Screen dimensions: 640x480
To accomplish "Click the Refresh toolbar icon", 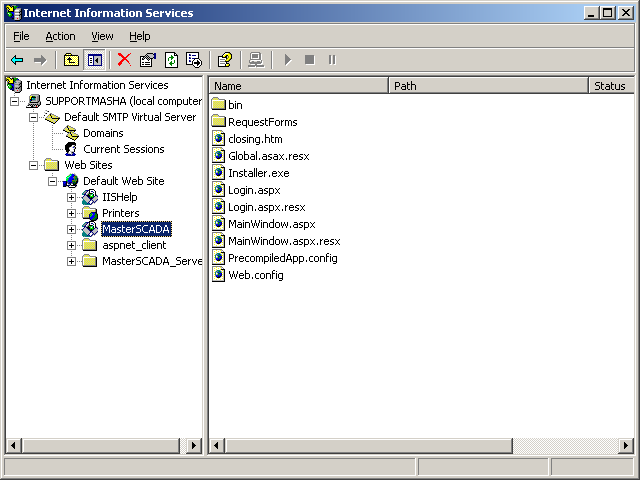I will [x=171, y=60].
